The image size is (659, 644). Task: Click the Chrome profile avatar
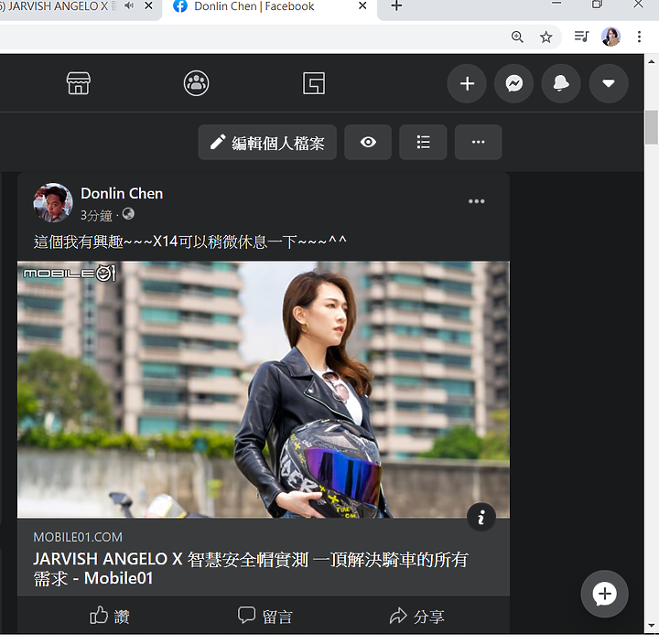click(610, 37)
